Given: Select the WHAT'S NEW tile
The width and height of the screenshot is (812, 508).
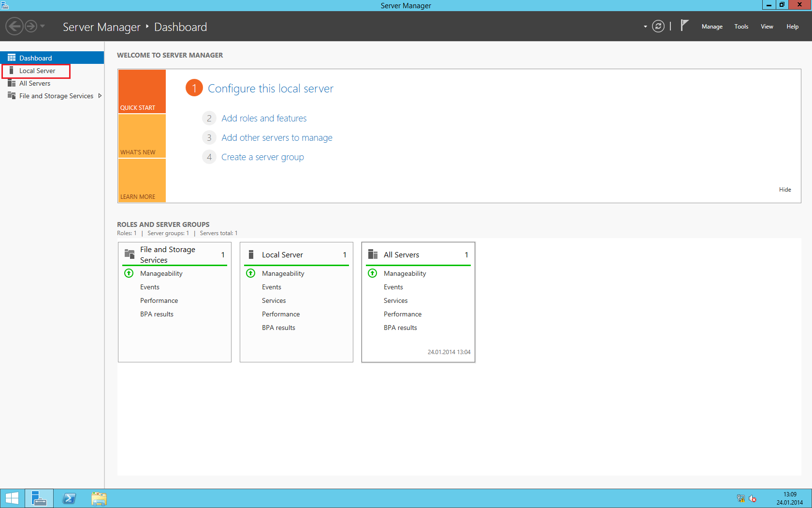Looking at the screenshot, I should 142,136.
